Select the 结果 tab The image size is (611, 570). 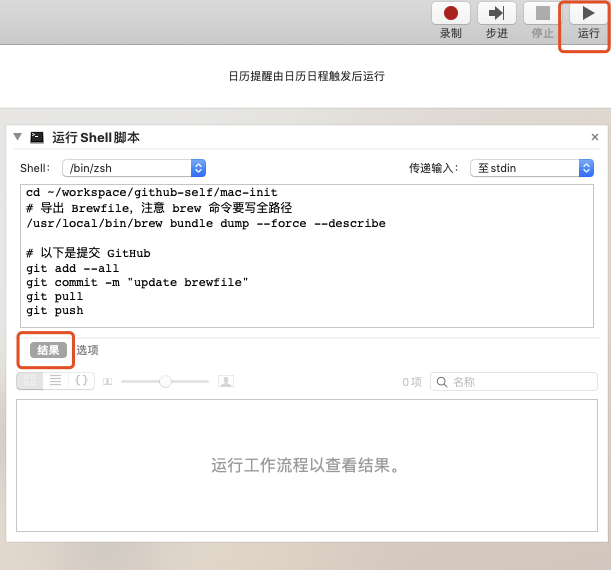[48, 350]
